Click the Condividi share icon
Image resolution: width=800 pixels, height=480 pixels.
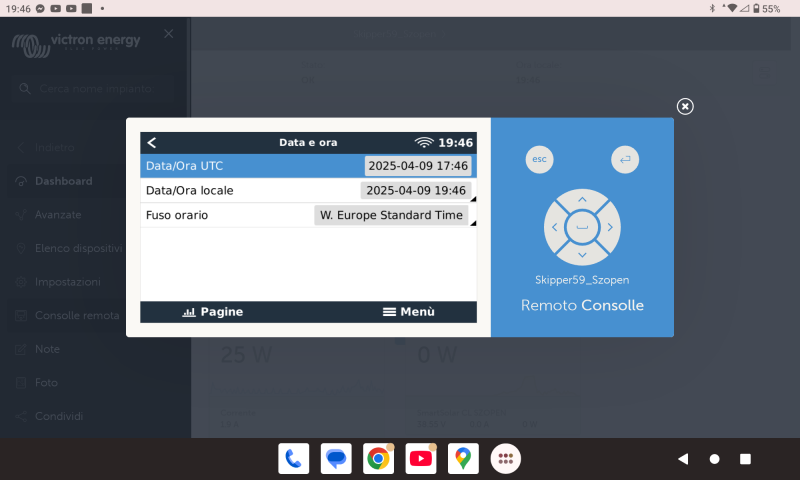pyautogui.click(x=21, y=416)
